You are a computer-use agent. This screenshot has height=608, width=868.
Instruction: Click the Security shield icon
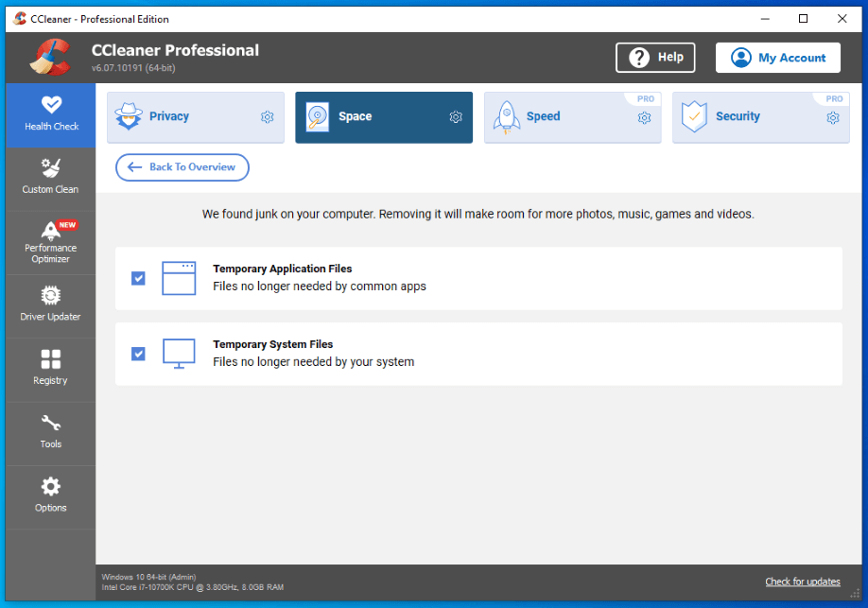[694, 117]
